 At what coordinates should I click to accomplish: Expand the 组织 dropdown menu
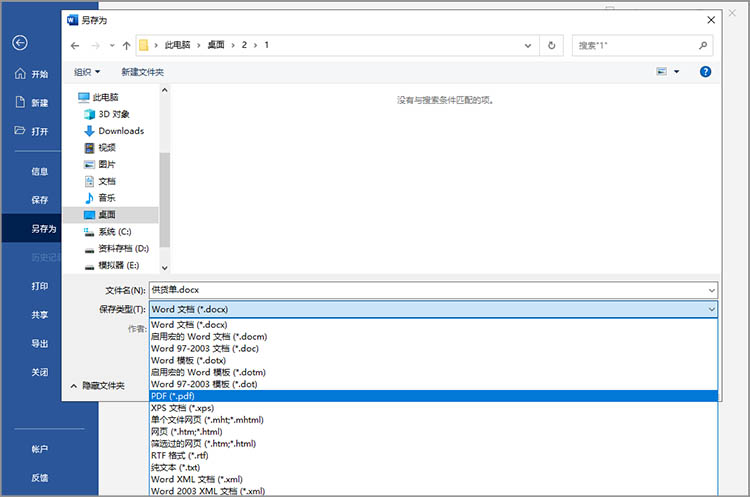click(87, 72)
